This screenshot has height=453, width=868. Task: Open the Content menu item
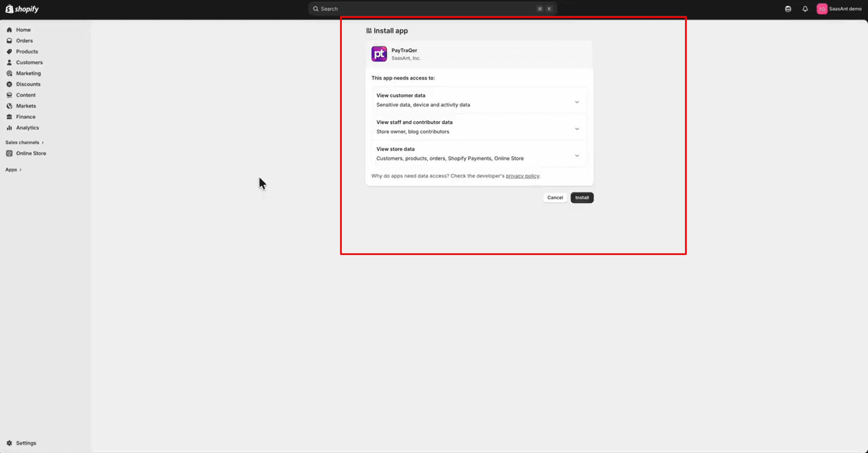26,95
